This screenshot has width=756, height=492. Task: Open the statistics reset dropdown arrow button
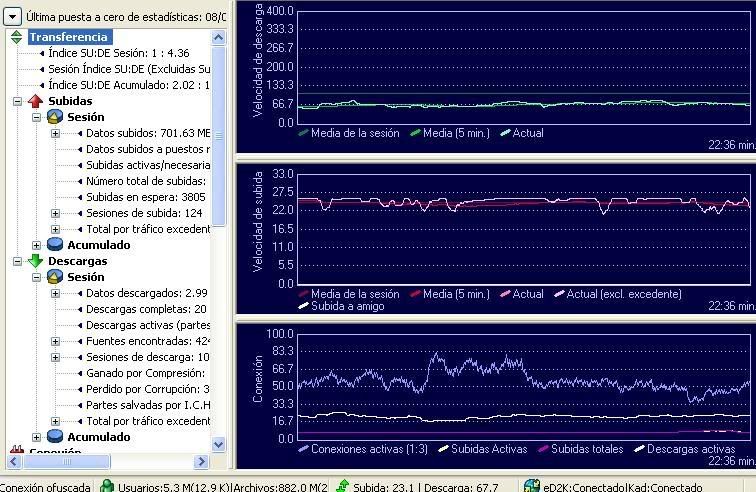tap(12, 17)
